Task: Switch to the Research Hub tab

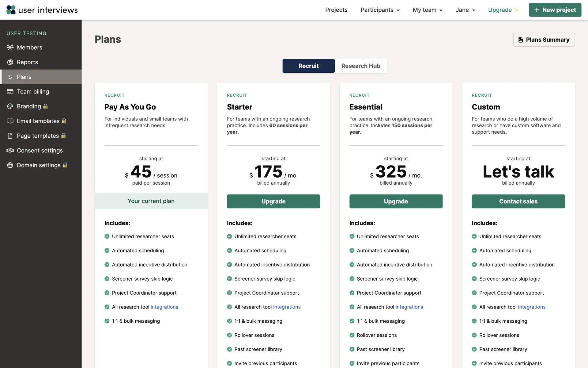Action: click(360, 66)
